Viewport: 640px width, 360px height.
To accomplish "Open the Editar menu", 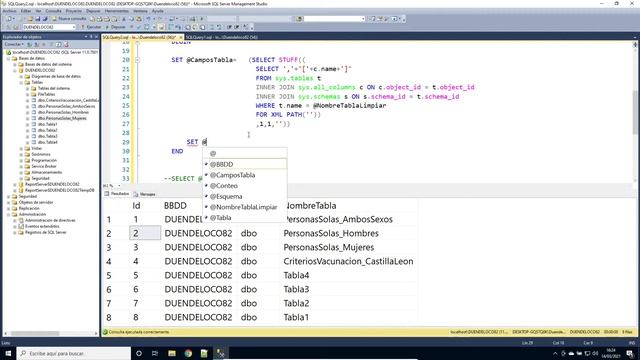I will point(26,11).
